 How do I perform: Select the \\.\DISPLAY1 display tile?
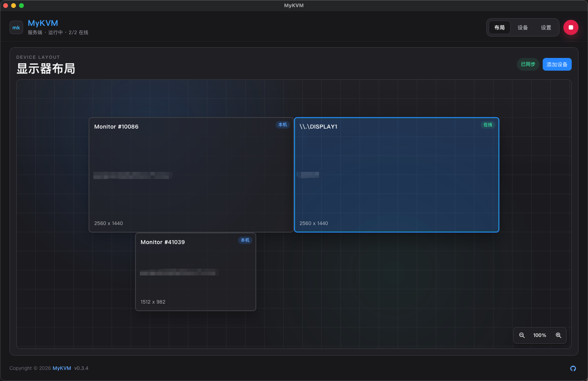397,175
